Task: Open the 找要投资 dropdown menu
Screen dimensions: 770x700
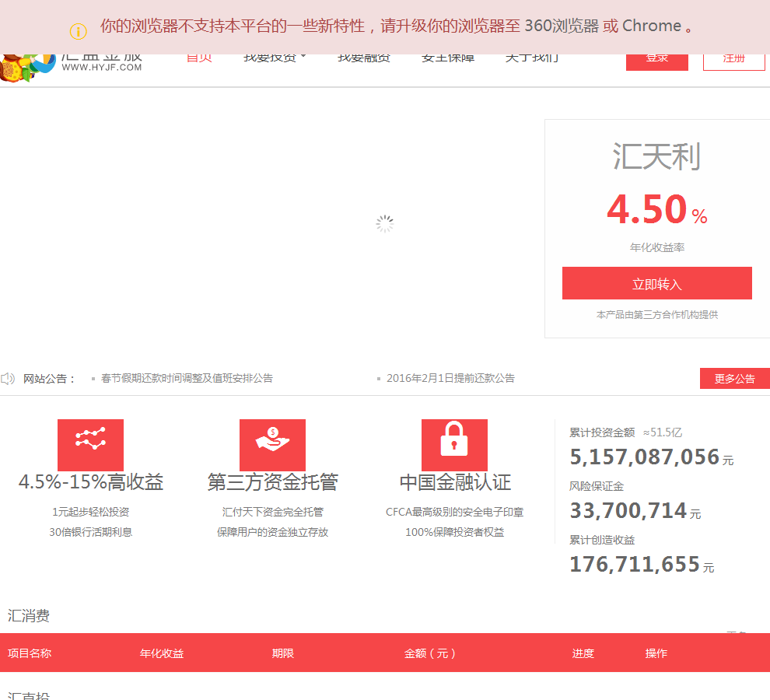Action: [x=274, y=58]
